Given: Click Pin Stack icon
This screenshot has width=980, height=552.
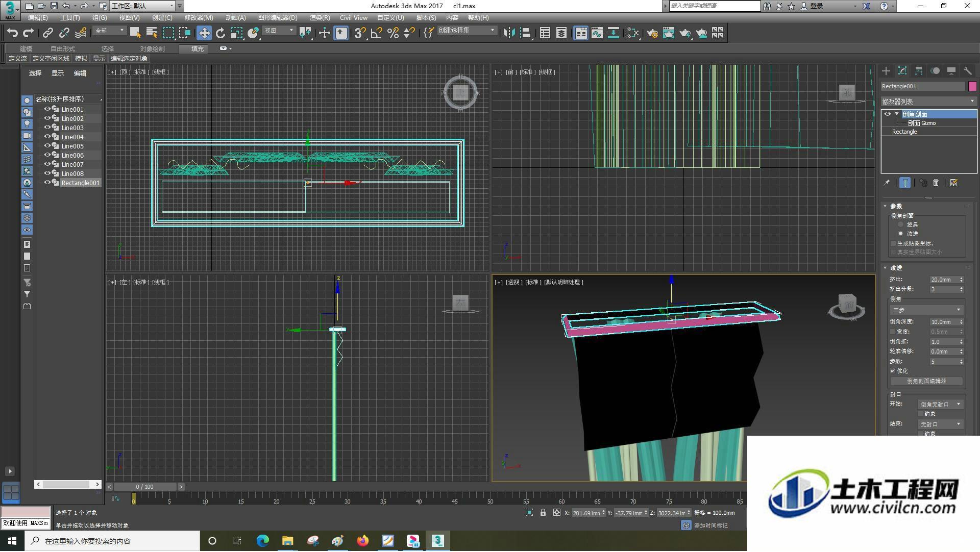Looking at the screenshot, I should [887, 183].
